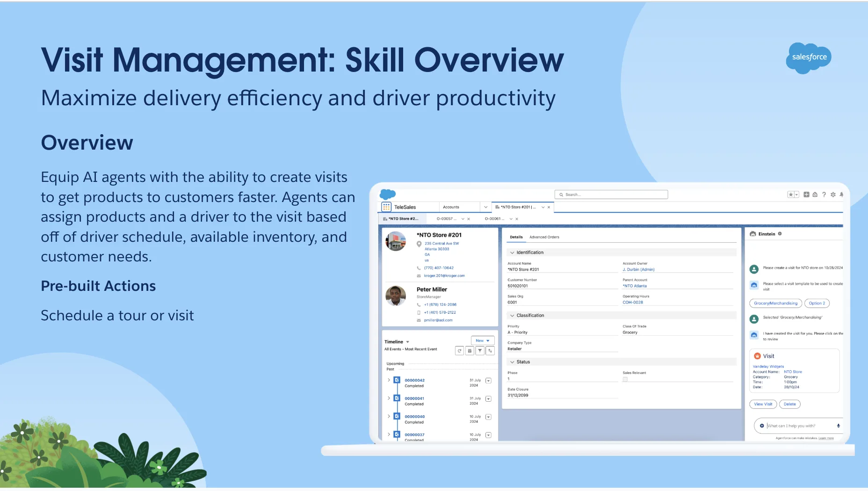The image size is (868, 491).
Task: Click the microphone icon in Einstein chat
Action: 839,426
